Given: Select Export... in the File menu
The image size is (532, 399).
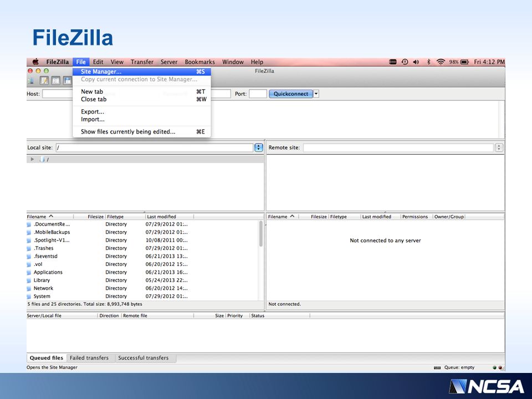Looking at the screenshot, I should [x=142, y=111].
